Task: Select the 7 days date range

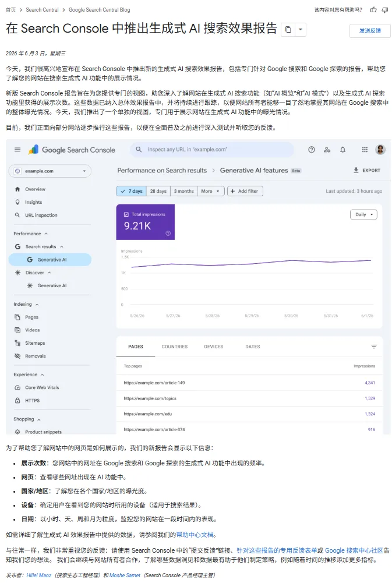Action: click(132, 191)
